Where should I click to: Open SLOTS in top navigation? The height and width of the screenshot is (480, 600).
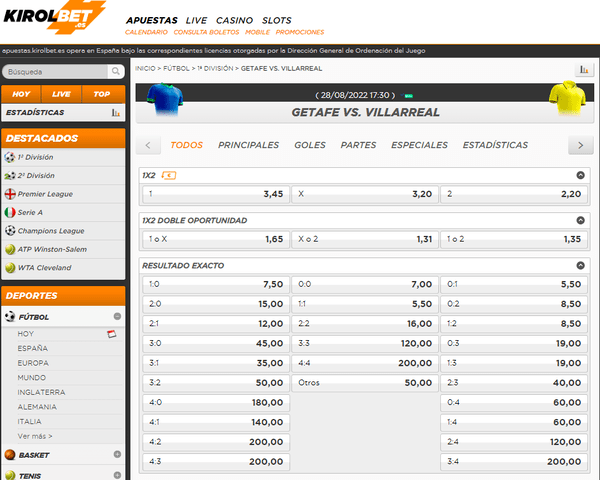[x=276, y=20]
